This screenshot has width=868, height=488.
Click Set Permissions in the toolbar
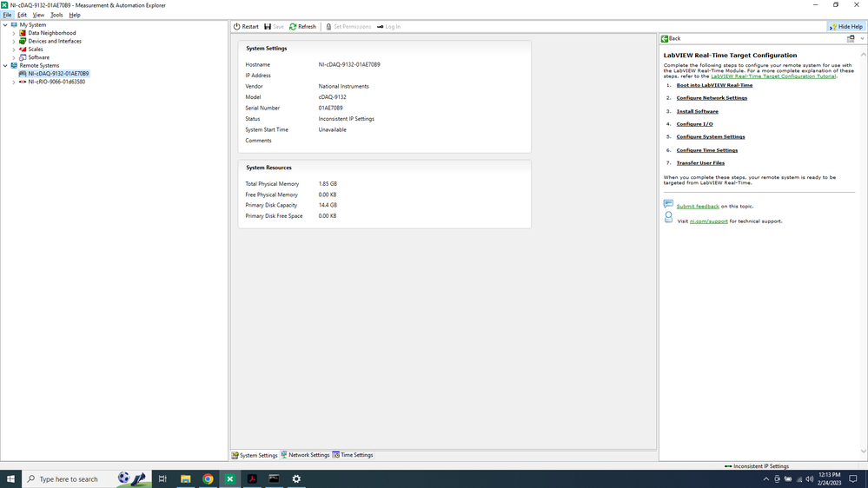(348, 27)
